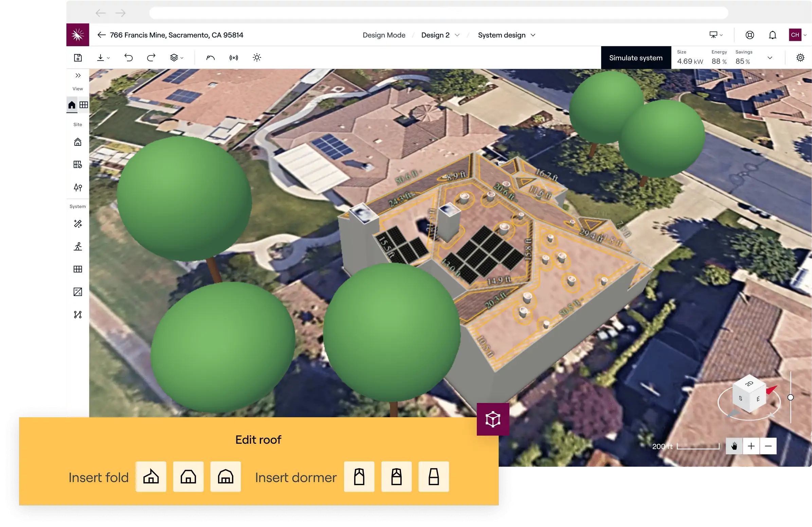Insert the first gable fold roof type
Screen dimensions: 812x527
pyautogui.click(x=151, y=477)
